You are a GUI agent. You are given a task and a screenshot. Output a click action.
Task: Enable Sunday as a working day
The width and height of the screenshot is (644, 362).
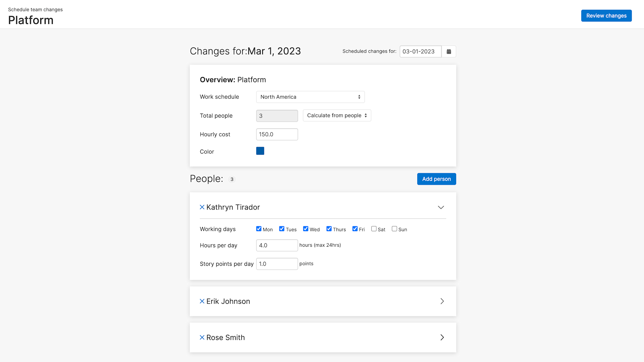(394, 228)
